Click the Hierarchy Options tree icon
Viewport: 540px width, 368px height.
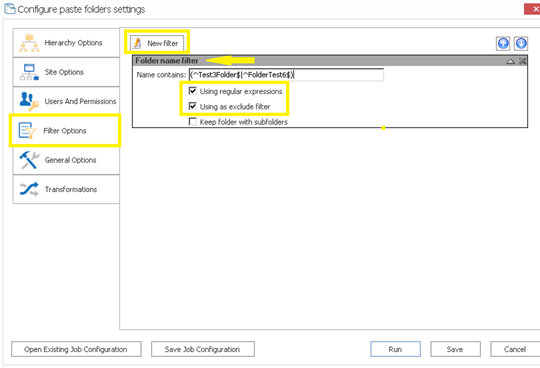click(x=29, y=43)
